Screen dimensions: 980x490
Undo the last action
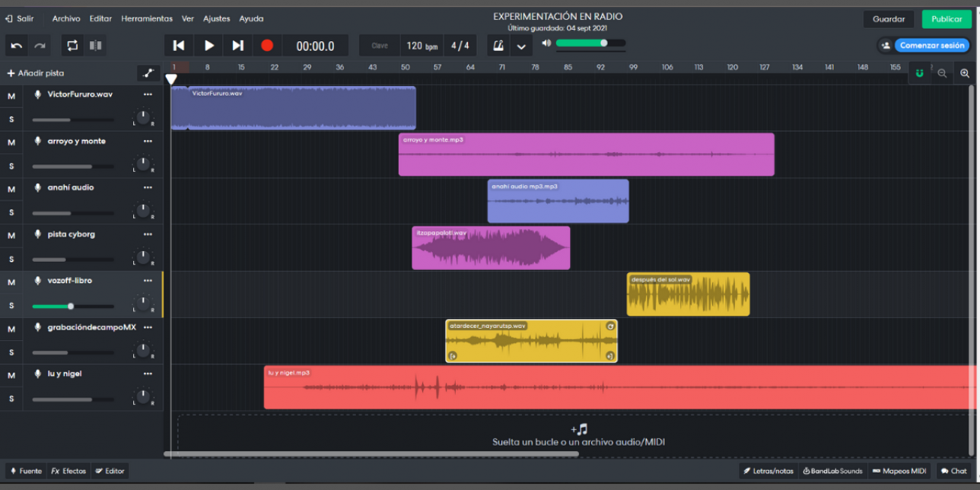tap(17, 46)
